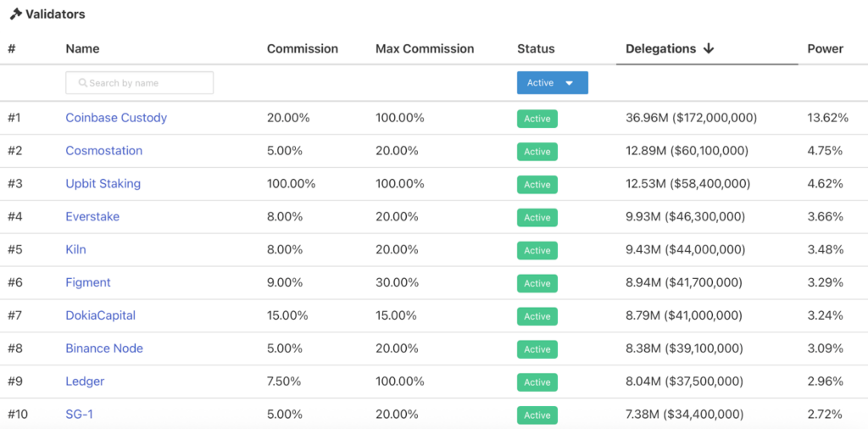Screen dimensions: 868x429
Task: Click the # column header
Action: tap(12, 48)
